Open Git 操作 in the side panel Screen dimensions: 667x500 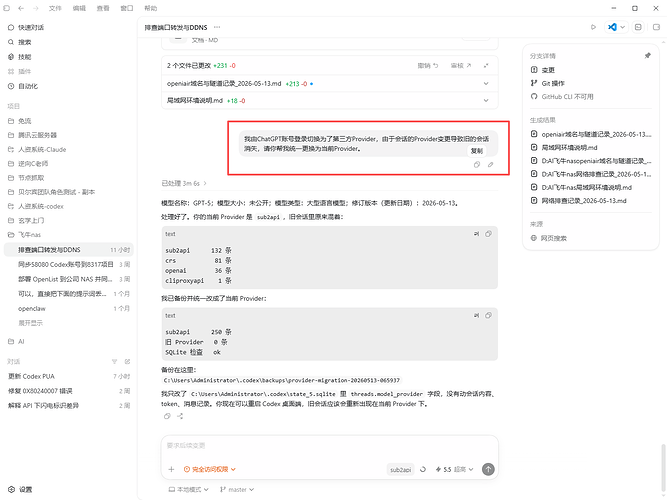coord(591,83)
